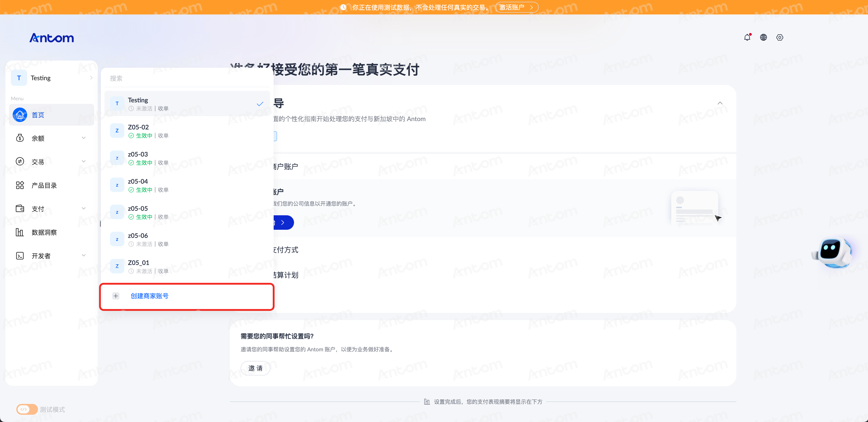Screen dimensions: 868x422
Task: Switch to the z05-04 account
Action: (187, 185)
